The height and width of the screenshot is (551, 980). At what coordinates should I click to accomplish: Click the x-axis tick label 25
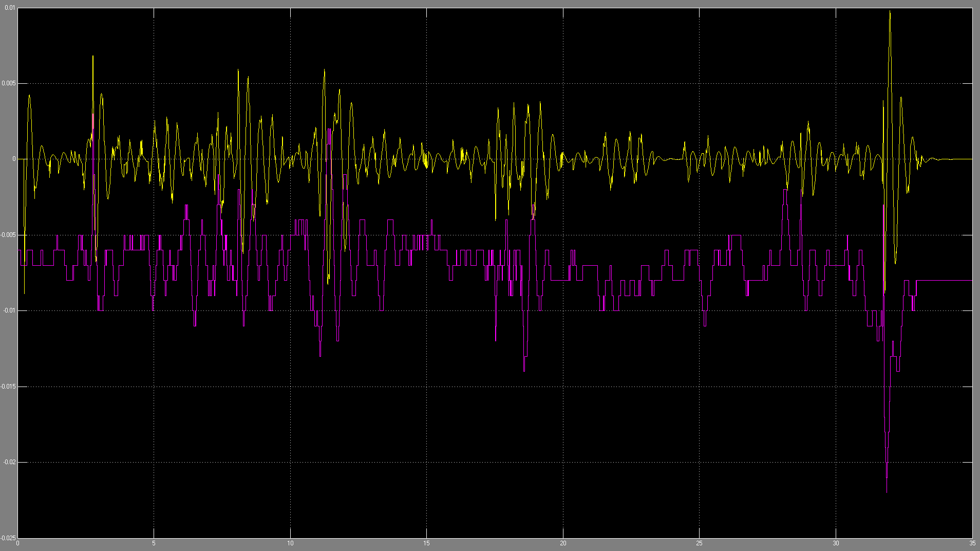pos(699,543)
